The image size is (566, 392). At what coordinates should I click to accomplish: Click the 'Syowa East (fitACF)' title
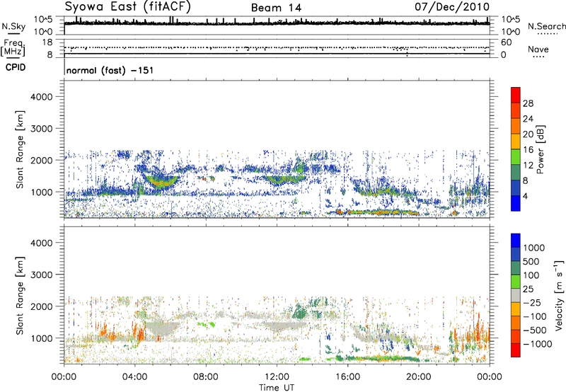128,7
